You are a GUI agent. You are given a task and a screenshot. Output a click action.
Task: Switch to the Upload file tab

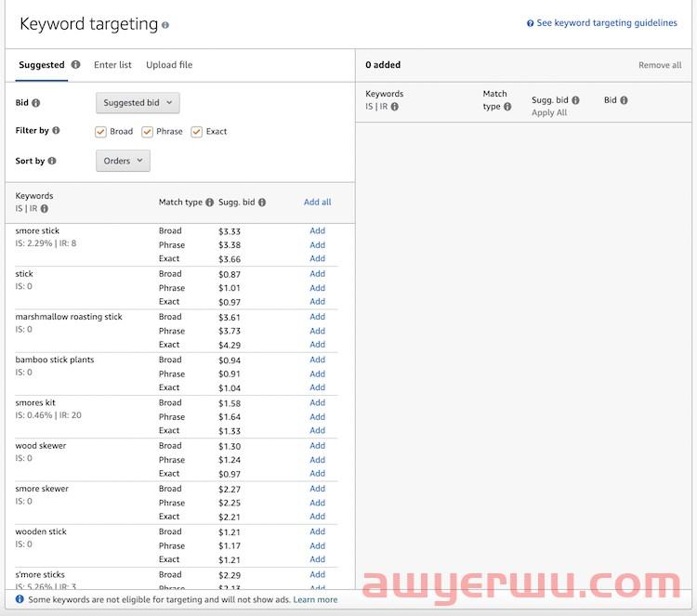tap(169, 65)
